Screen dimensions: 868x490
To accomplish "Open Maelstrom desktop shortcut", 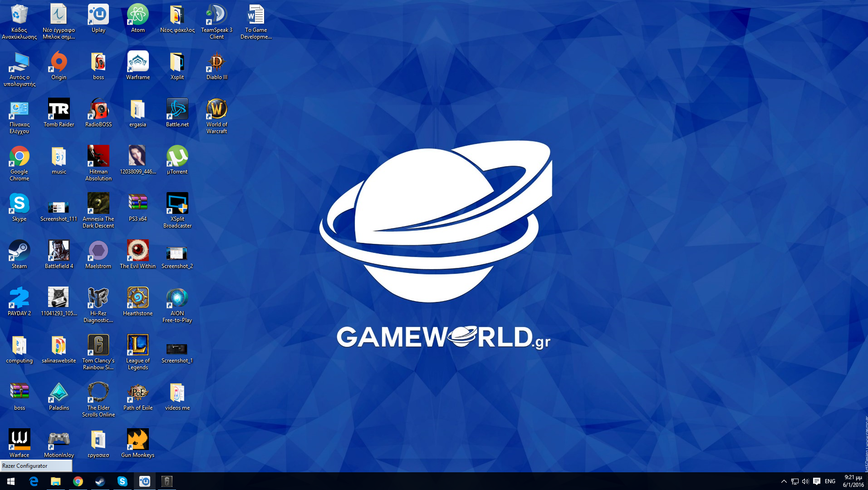I will (98, 254).
